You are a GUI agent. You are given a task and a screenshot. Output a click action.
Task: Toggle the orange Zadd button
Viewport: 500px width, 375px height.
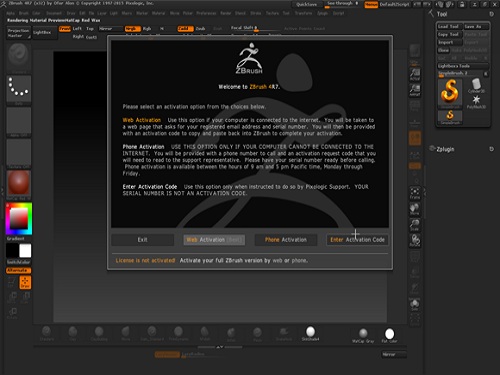185,29
